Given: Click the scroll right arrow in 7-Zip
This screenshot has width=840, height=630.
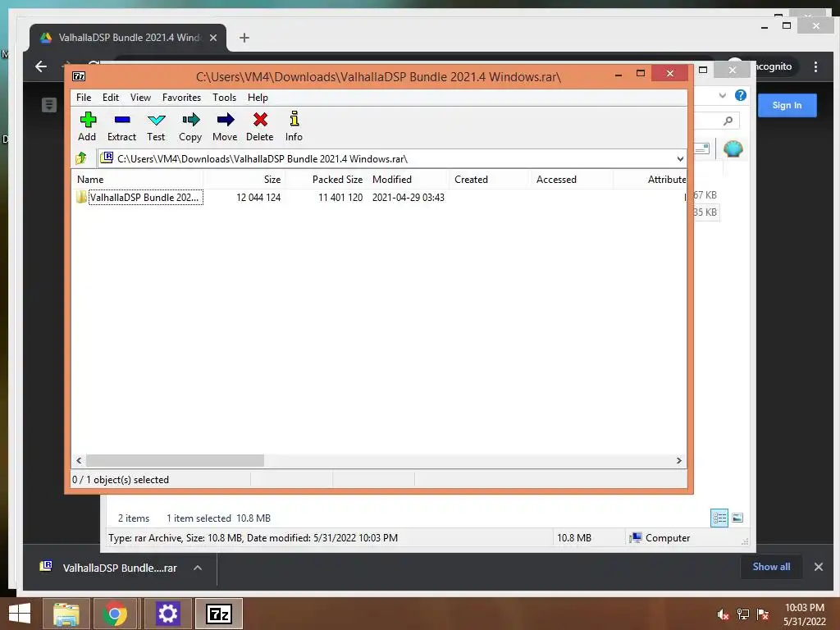Looking at the screenshot, I should [x=678, y=460].
